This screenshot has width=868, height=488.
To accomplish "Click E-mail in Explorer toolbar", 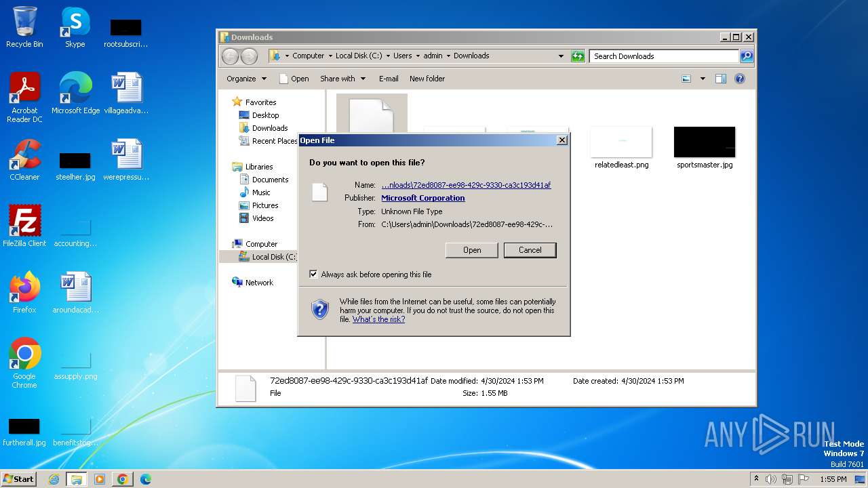I will [x=389, y=79].
